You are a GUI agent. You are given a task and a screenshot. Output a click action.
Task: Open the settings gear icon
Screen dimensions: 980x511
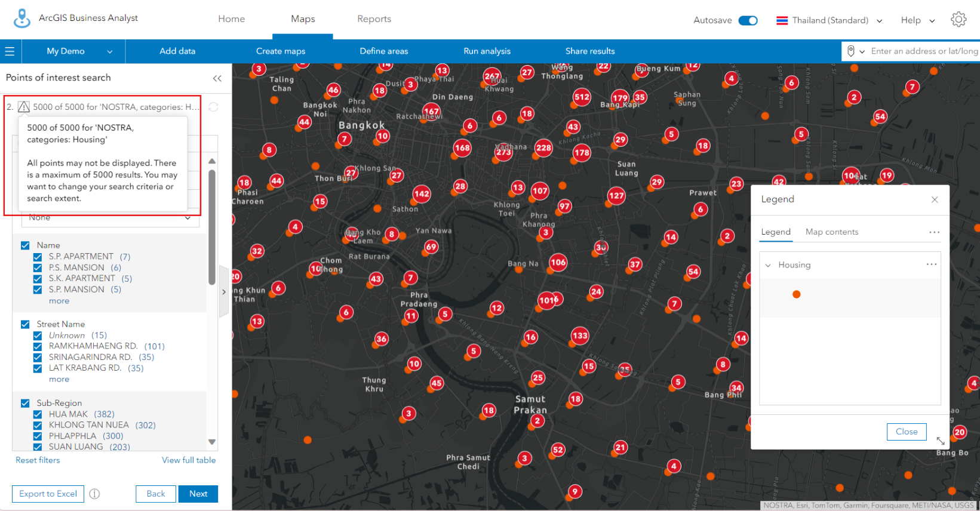click(959, 20)
